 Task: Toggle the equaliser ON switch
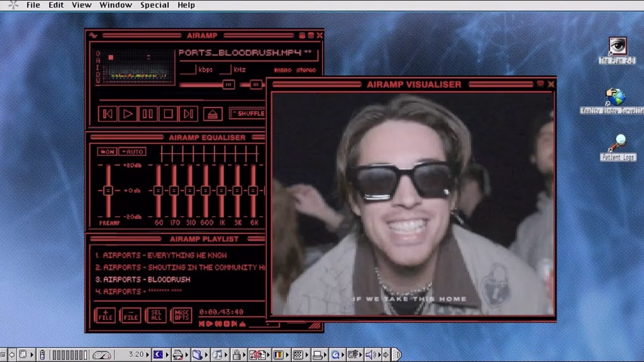[x=107, y=151]
